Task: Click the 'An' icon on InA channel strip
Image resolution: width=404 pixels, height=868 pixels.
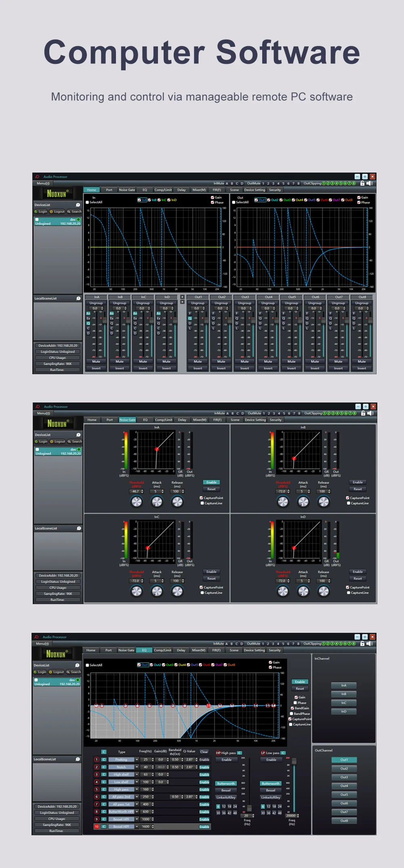Action: point(88,313)
